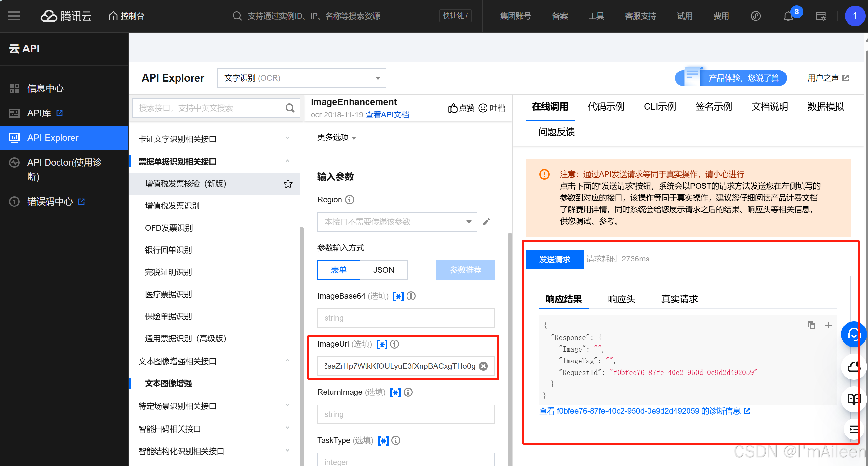Expand 卡证文字识别相关接口 group
Image resolution: width=868 pixels, height=466 pixels.
click(x=214, y=139)
